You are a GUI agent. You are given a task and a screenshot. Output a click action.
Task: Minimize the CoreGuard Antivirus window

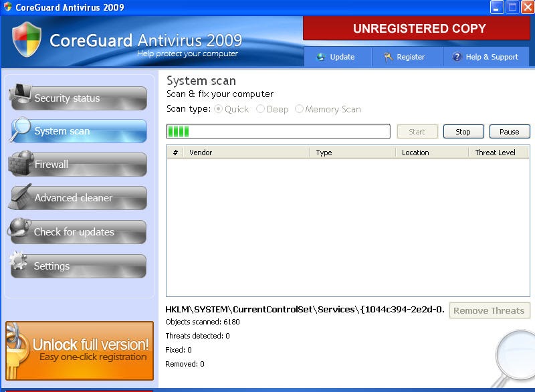click(x=497, y=7)
